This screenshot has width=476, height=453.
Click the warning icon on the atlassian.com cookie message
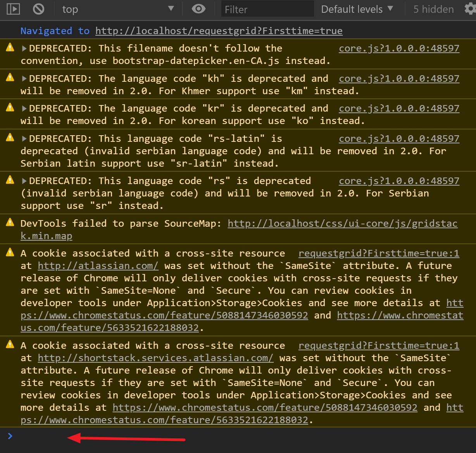click(10, 252)
